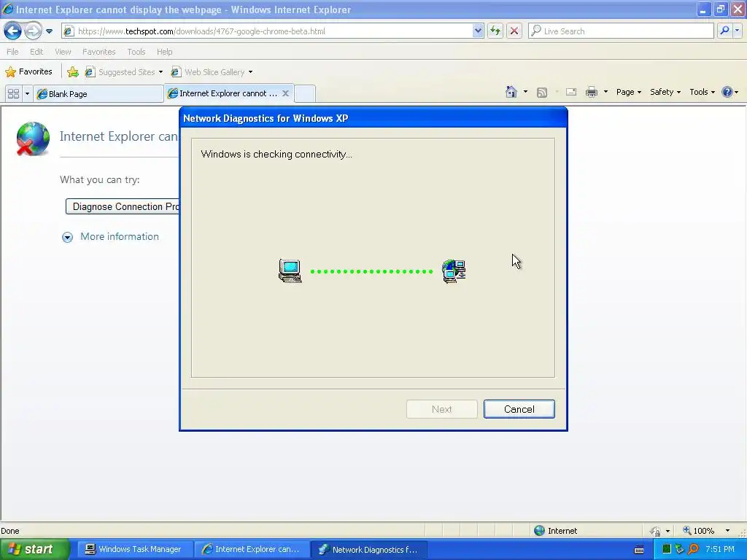The height and width of the screenshot is (560, 747).
Task: Click the Search magnifier button
Action: coord(724,31)
